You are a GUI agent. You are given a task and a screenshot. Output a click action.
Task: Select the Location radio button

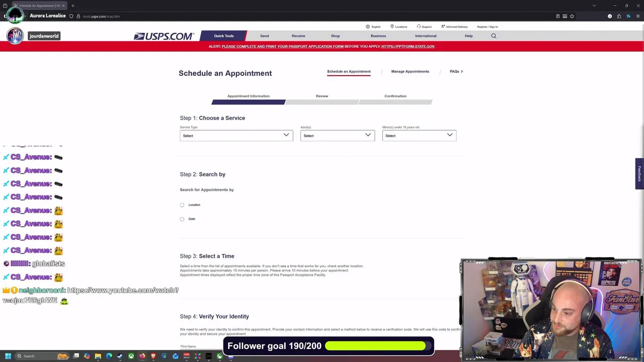coord(182,205)
